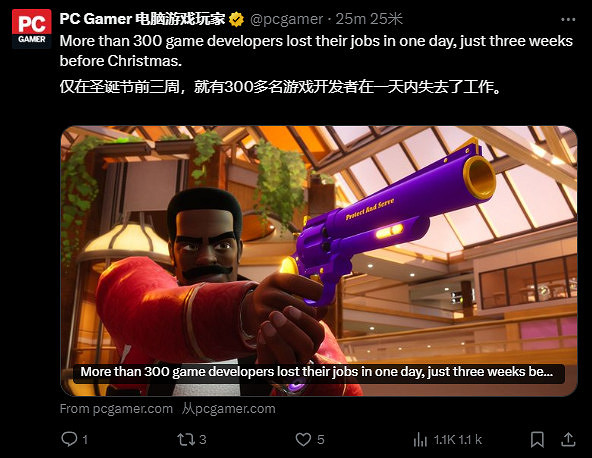Image resolution: width=592 pixels, height=458 pixels.
Task: Click the reply count number 1
Action: (85, 439)
